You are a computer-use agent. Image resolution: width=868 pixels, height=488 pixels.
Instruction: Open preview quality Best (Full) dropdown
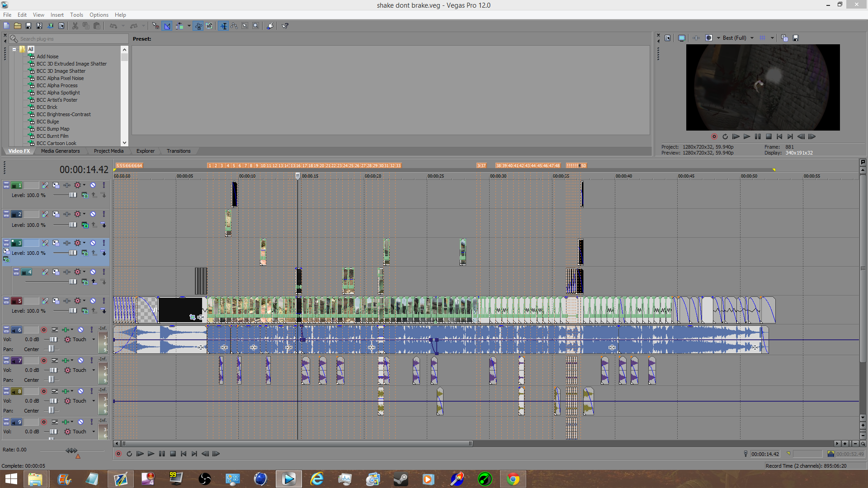click(x=752, y=38)
